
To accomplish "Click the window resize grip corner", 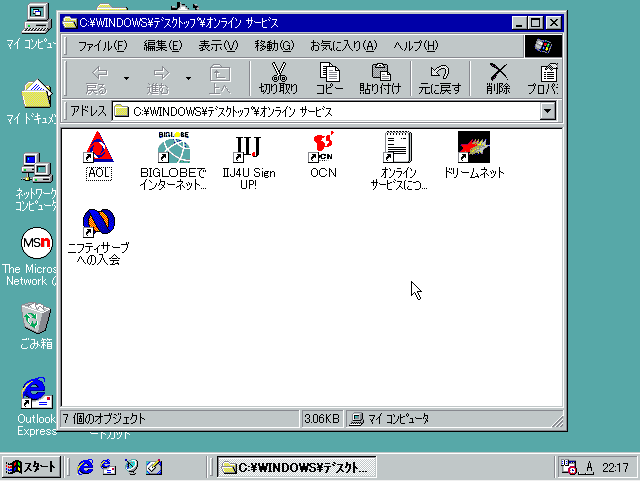I will (x=557, y=421).
